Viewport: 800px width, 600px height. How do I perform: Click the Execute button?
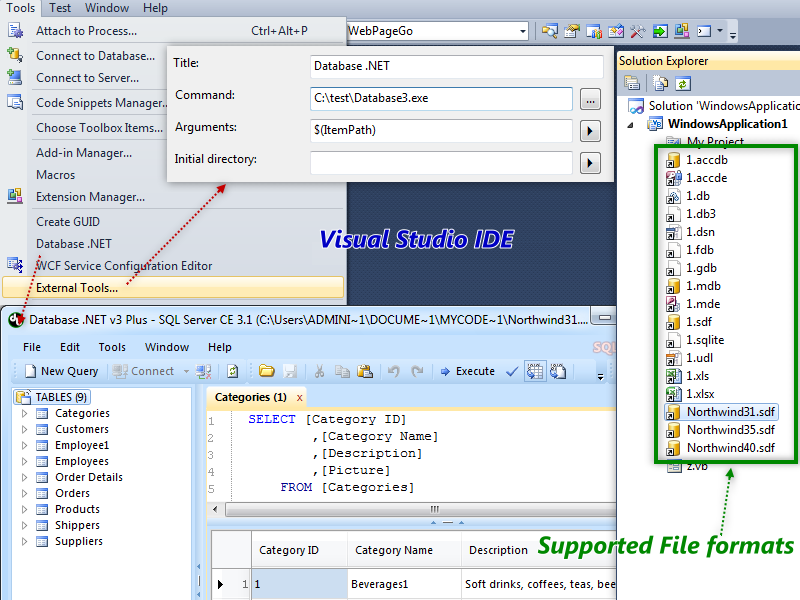tap(467, 371)
